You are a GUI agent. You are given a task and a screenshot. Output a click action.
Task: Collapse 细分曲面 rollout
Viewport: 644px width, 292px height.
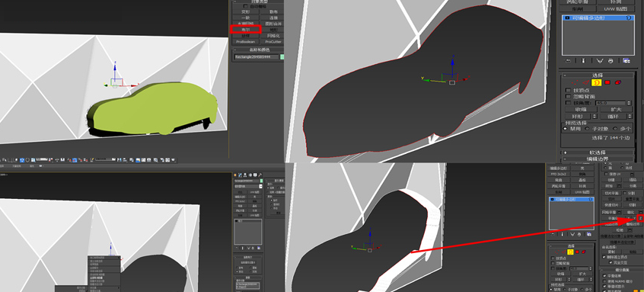pos(602,270)
